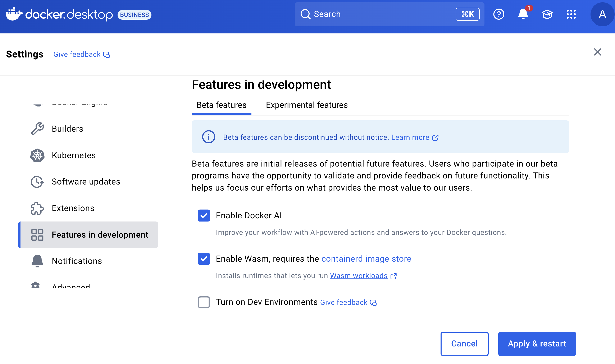This screenshot has width=615, height=364.
Task: Uncheck Enable Wasm checkbox
Action: (x=204, y=259)
